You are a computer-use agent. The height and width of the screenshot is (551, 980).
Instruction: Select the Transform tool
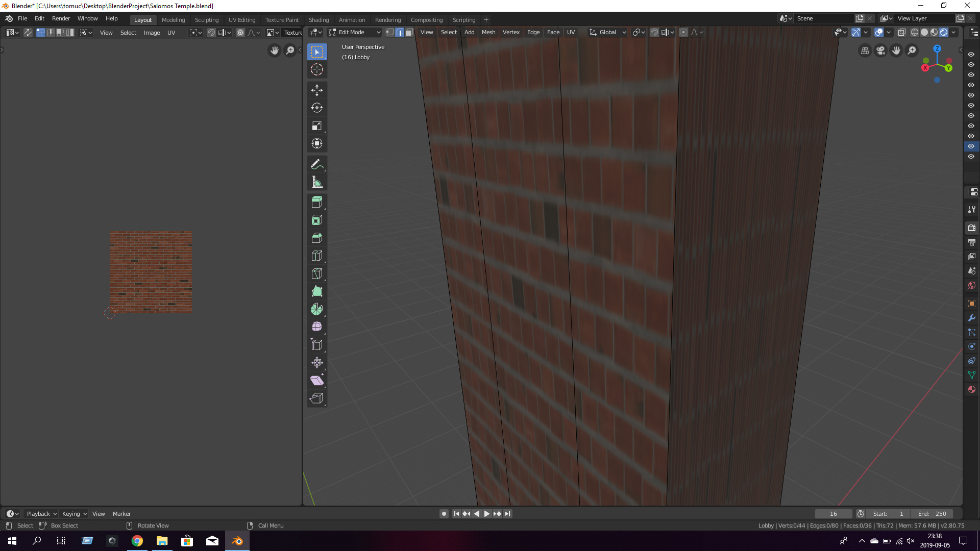coord(317,144)
